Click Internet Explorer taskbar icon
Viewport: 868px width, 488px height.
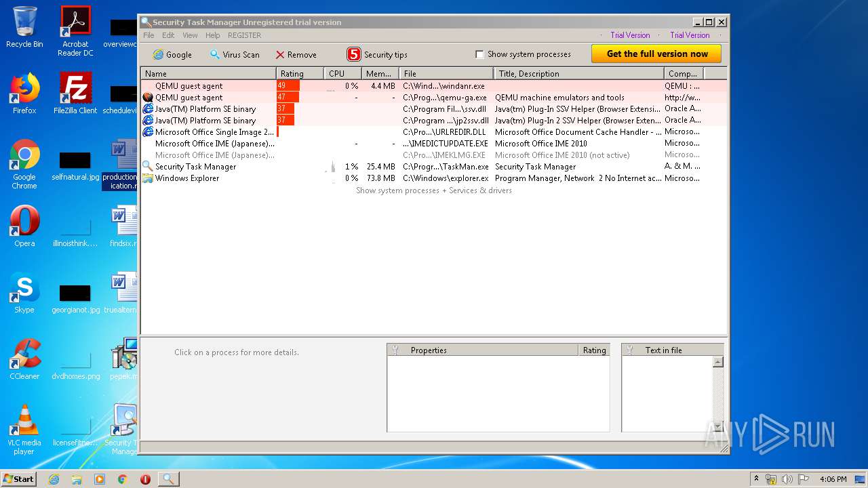click(x=54, y=479)
